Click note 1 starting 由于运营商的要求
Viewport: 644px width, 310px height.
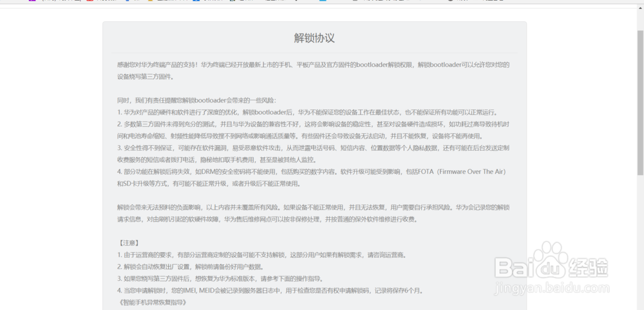[x=263, y=255]
